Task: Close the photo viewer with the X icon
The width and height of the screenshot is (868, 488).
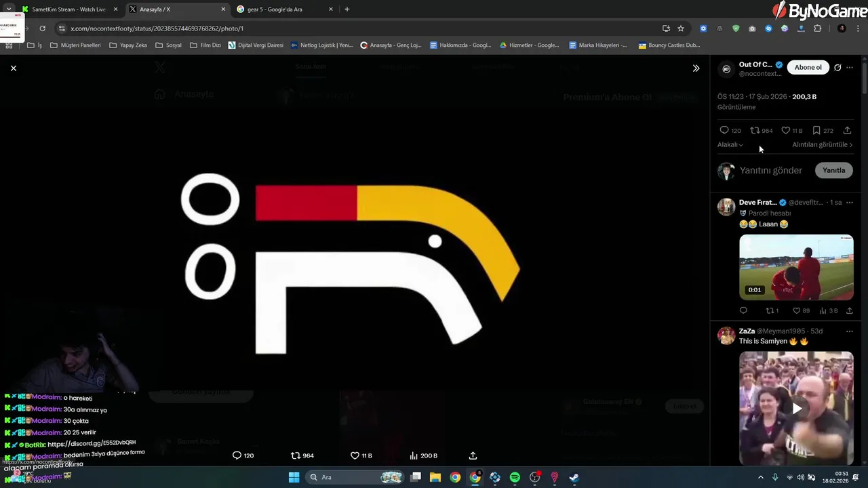Action: pyautogui.click(x=13, y=68)
